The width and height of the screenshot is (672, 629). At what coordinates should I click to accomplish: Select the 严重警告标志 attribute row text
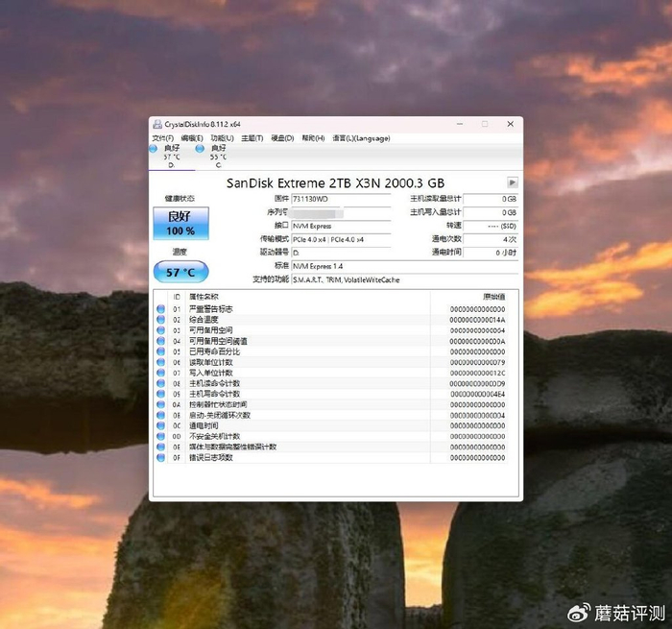pyautogui.click(x=211, y=308)
